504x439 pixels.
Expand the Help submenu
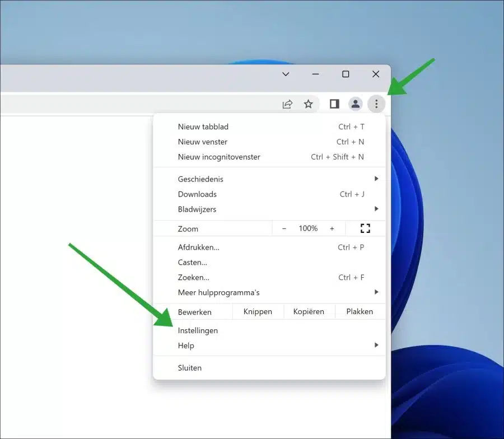coord(269,345)
